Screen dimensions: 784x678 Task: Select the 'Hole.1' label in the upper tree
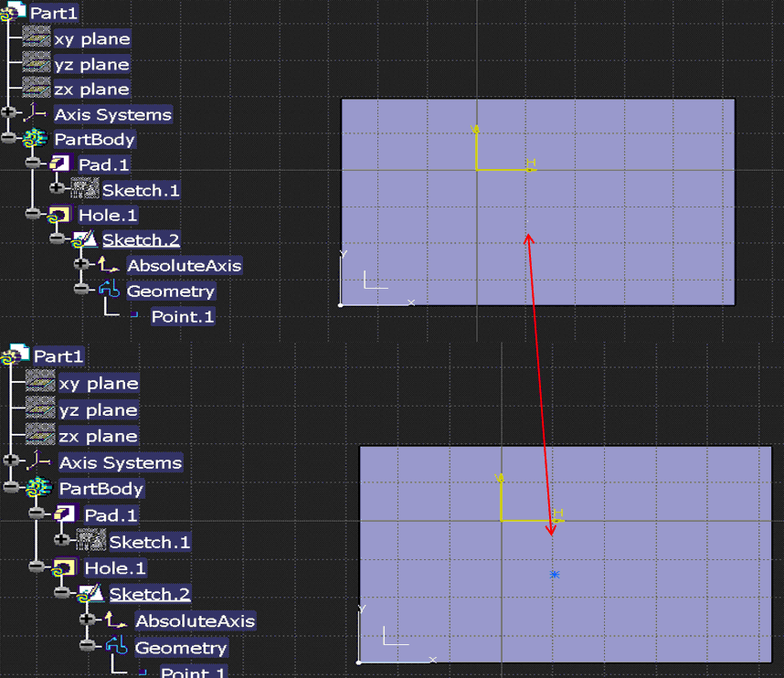click(x=108, y=215)
